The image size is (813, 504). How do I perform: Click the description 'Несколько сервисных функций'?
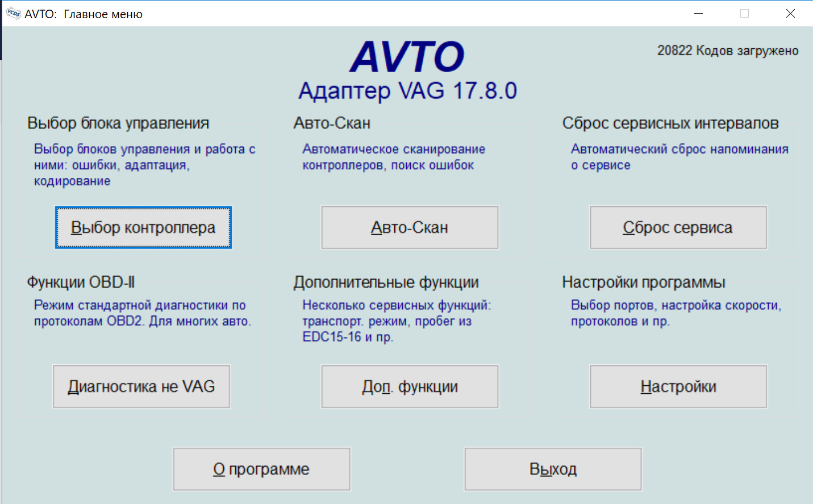tap(397, 321)
